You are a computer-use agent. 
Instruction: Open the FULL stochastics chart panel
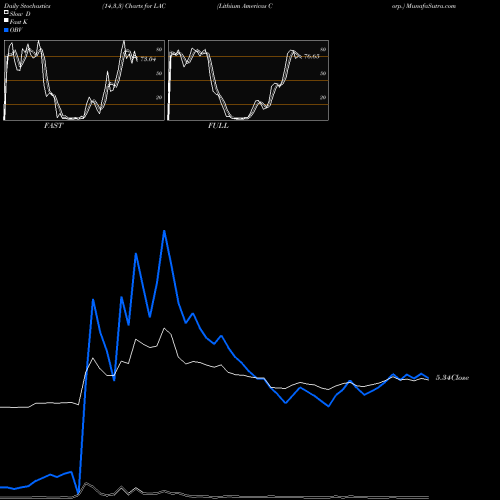(x=248, y=80)
